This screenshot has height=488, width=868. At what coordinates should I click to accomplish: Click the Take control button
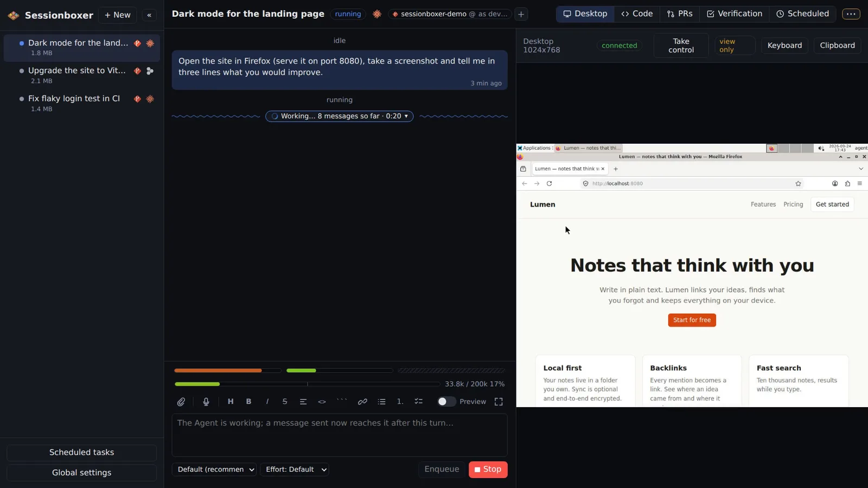[681, 46]
